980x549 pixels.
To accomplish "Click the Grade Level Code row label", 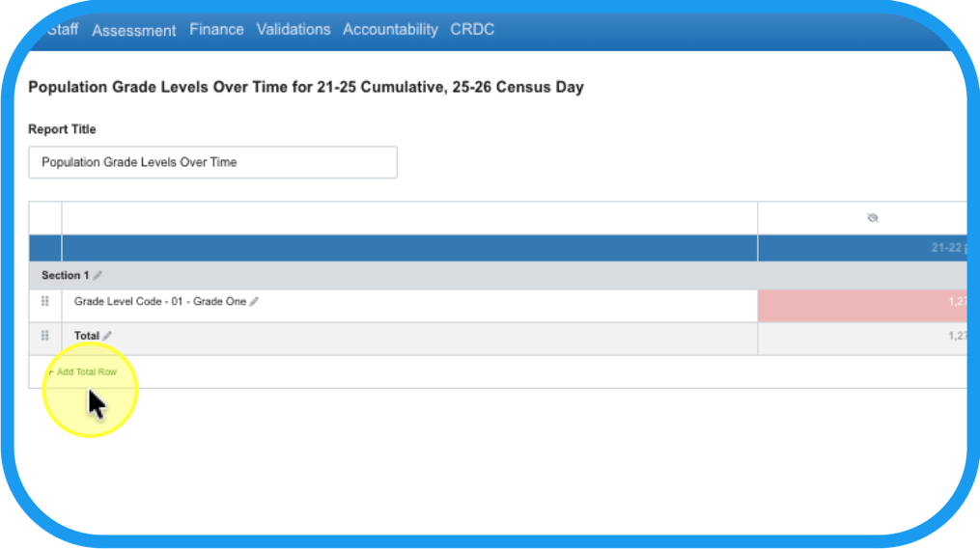I will [159, 302].
